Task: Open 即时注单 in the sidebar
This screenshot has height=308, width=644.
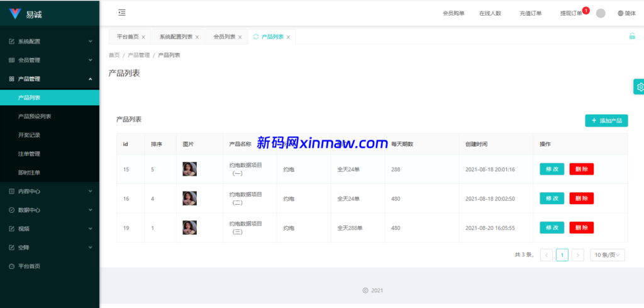Action: tap(50, 173)
